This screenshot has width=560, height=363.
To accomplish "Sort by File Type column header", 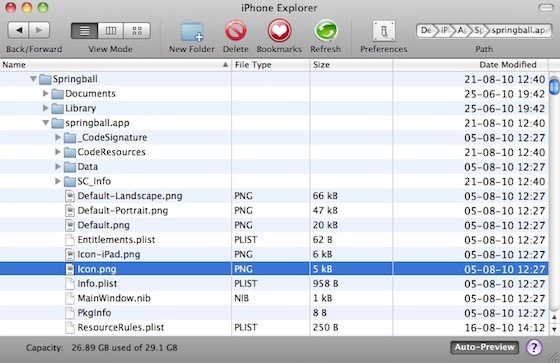I will click(270, 65).
